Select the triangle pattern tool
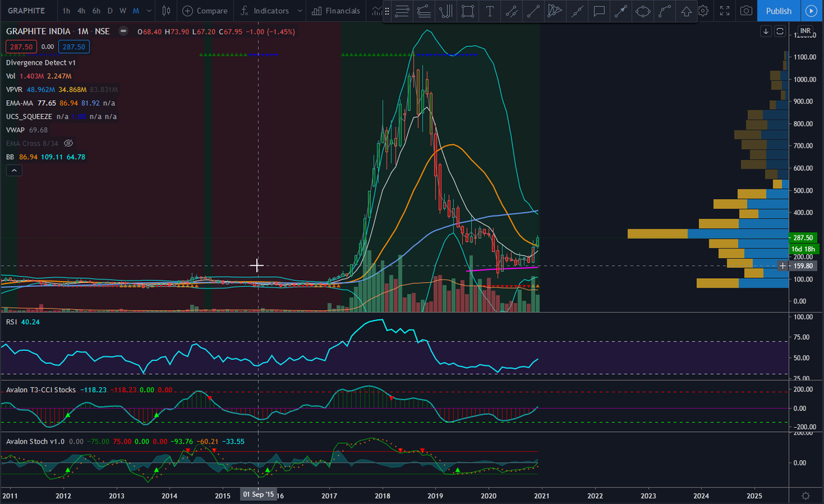The height and width of the screenshot is (504, 824). [x=555, y=11]
